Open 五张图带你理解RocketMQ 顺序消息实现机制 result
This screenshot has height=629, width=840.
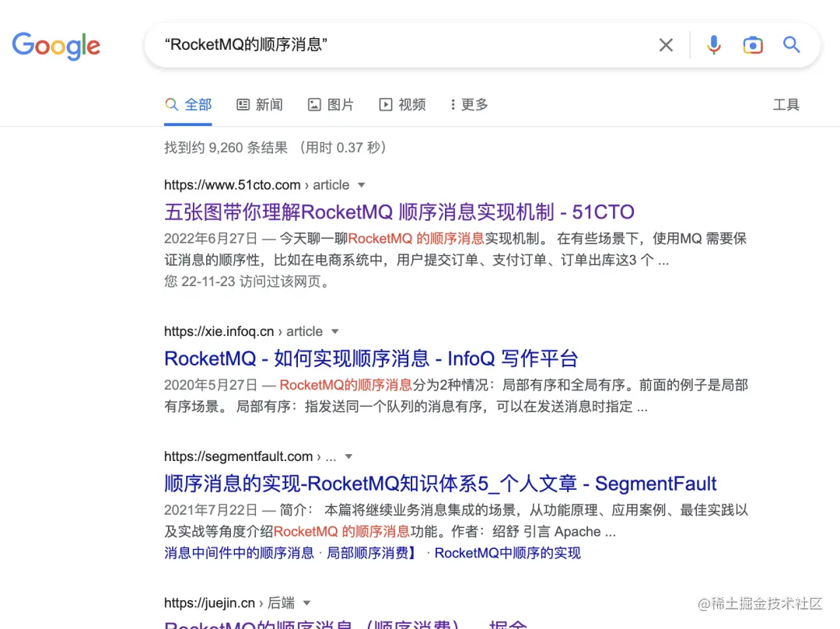(399, 212)
